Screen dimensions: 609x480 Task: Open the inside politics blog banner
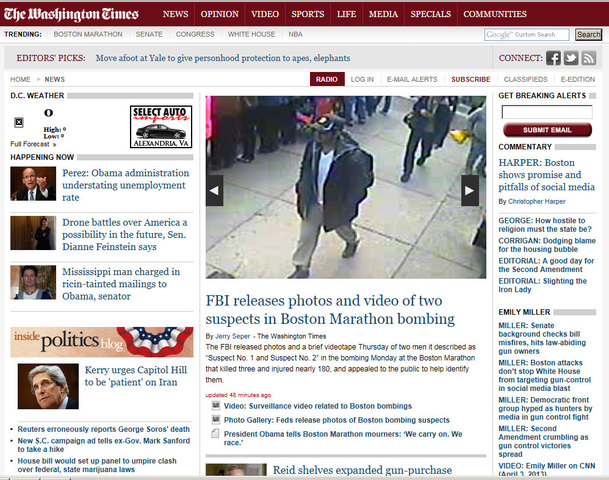point(102,342)
